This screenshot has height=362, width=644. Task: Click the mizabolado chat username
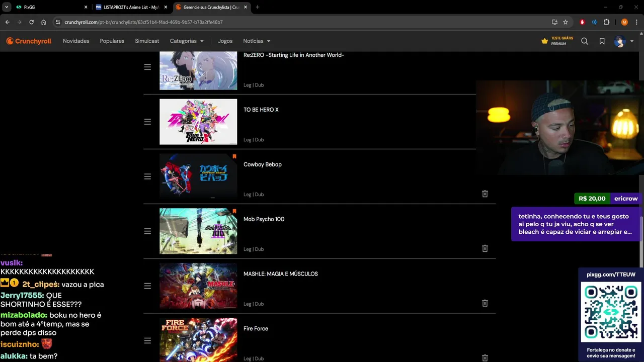click(24, 315)
